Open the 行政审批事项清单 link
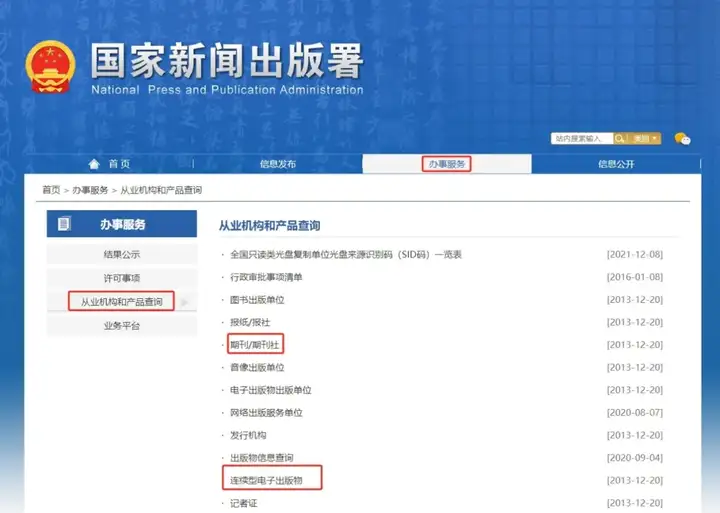 pyautogui.click(x=266, y=277)
